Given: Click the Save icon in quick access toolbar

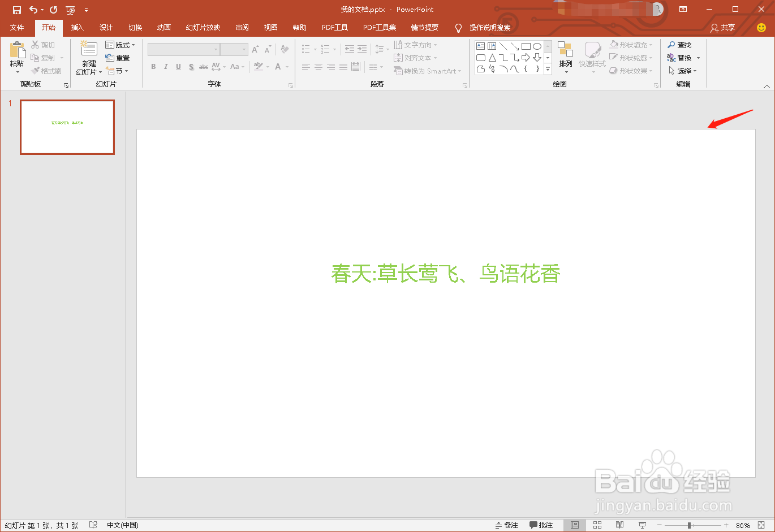Looking at the screenshot, I should click(17, 10).
